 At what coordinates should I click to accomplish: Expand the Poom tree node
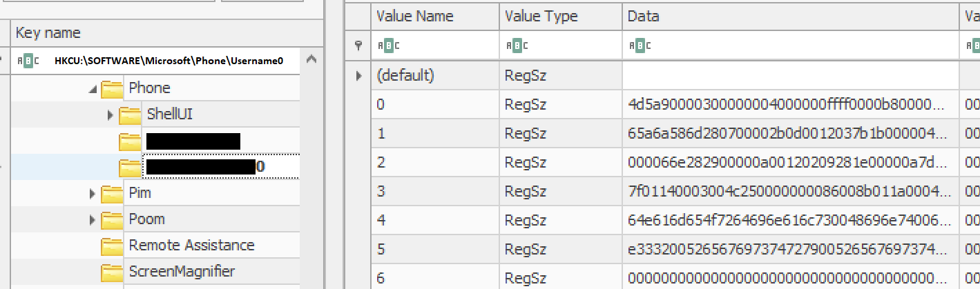tap(93, 220)
